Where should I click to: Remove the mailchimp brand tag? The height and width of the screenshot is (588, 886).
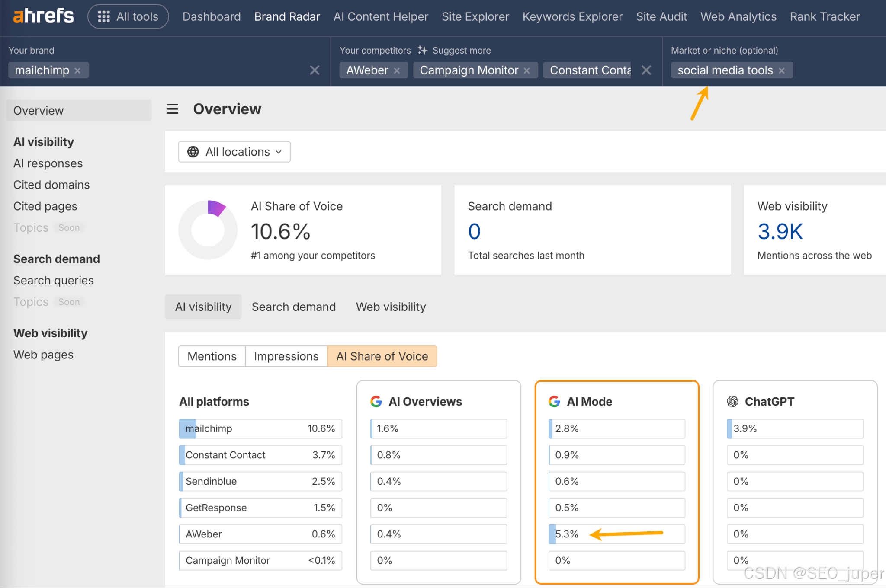(x=77, y=70)
